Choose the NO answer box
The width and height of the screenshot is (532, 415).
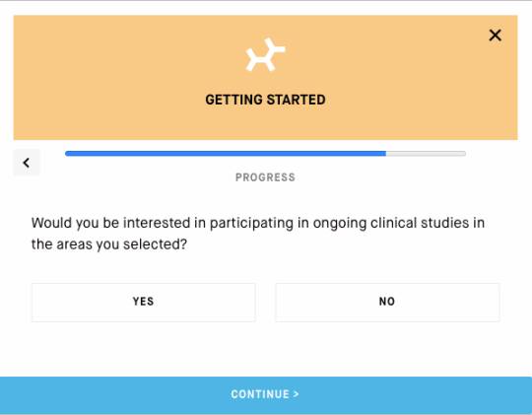click(x=387, y=303)
